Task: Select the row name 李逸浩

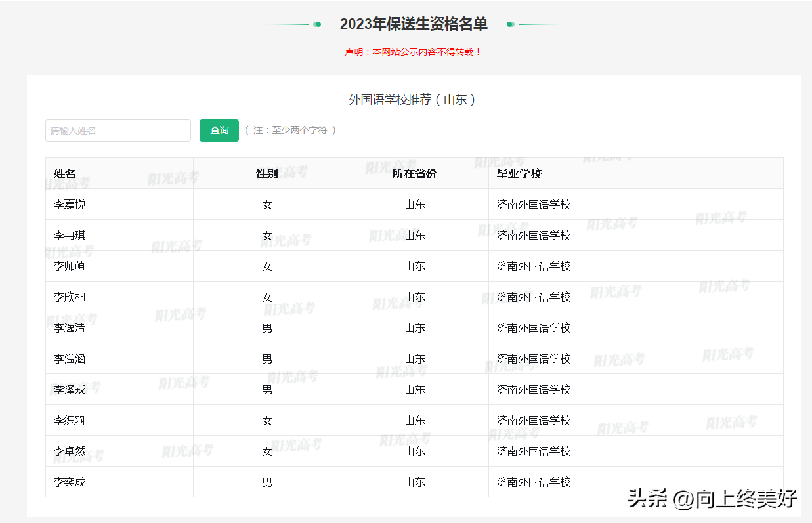Action: (70, 328)
